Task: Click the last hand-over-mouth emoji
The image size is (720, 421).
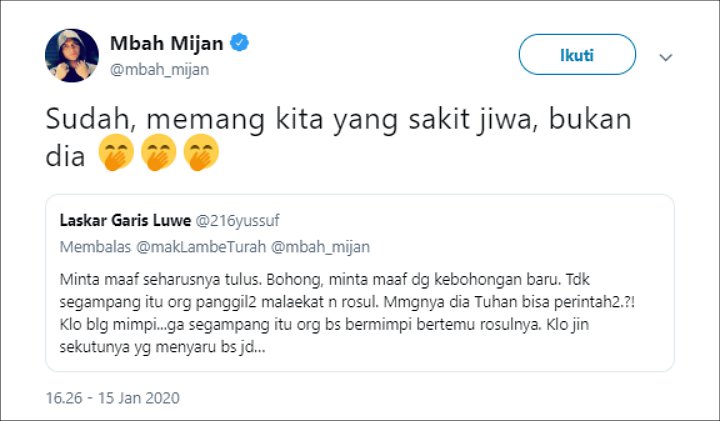Action: [x=201, y=155]
